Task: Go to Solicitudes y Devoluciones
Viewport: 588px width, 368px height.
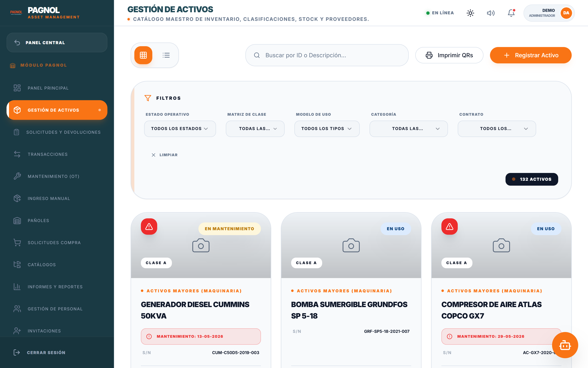Action: (x=57, y=132)
